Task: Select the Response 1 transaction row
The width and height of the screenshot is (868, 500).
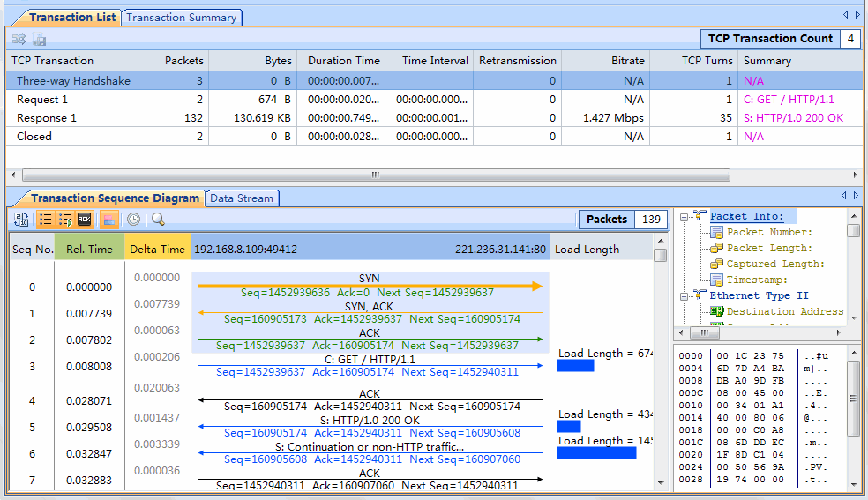Action: click(x=435, y=118)
